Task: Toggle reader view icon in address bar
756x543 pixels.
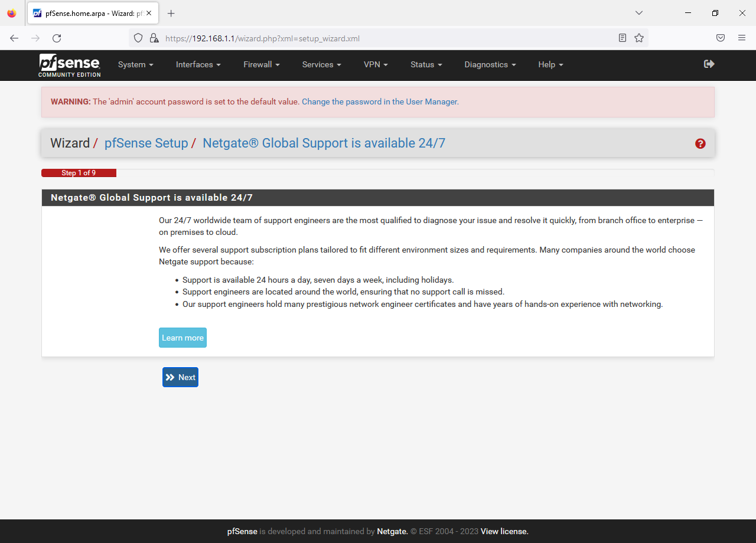Action: (623, 38)
